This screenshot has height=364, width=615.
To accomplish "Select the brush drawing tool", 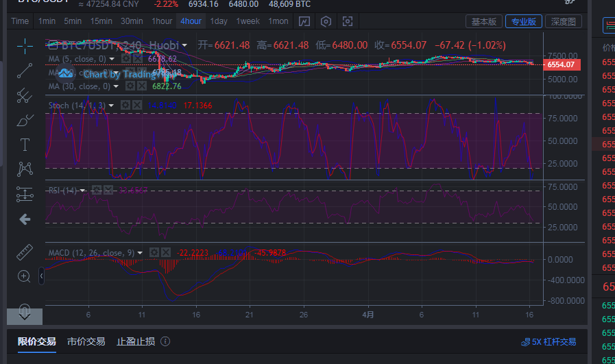I will coord(25,120).
